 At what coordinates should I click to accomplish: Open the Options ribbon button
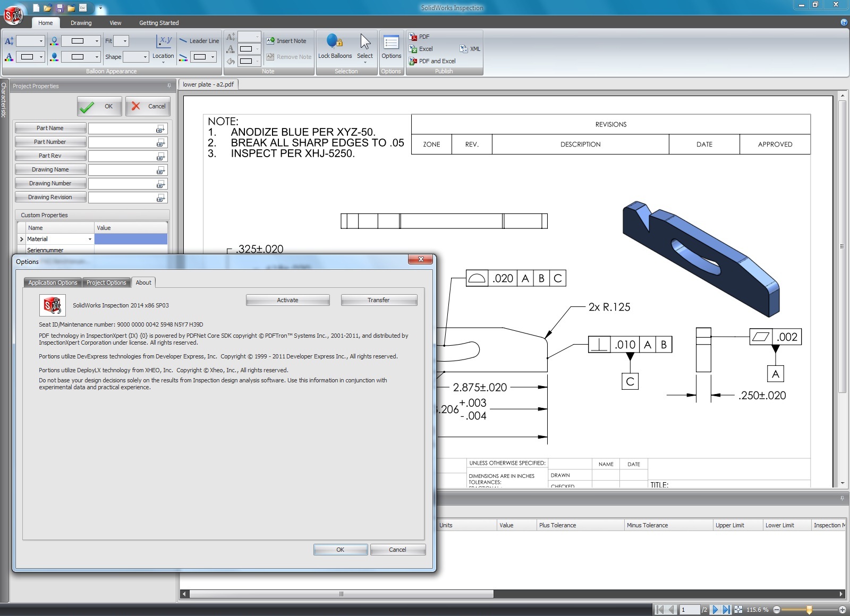(392, 48)
